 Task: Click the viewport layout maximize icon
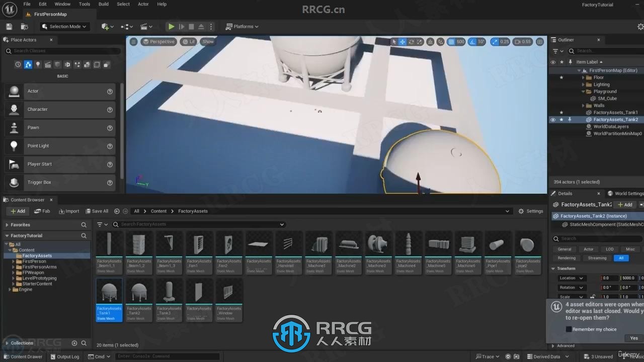coord(540,42)
